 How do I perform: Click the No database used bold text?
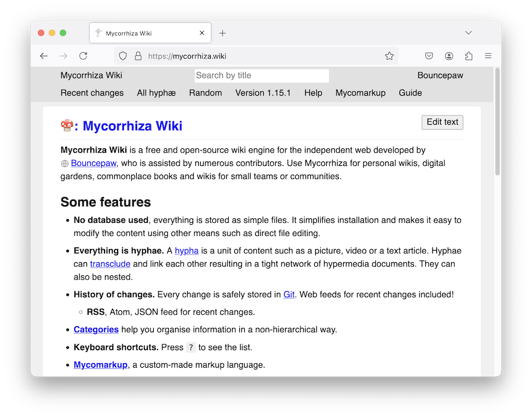111,220
